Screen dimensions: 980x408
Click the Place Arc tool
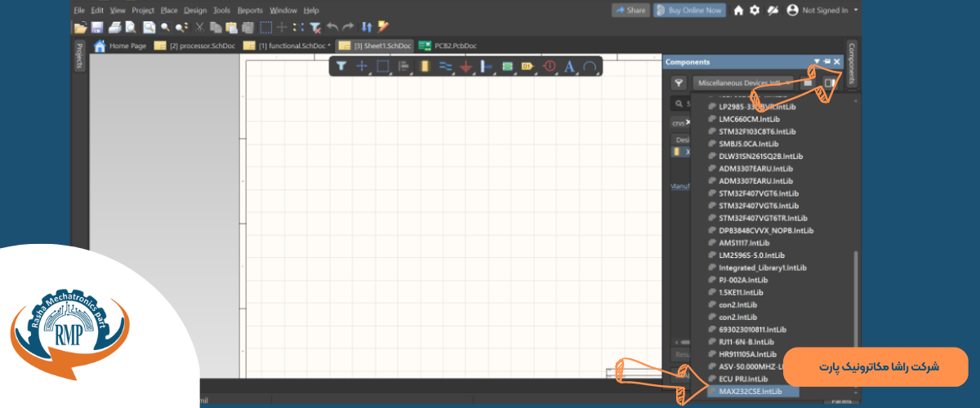coord(589,66)
